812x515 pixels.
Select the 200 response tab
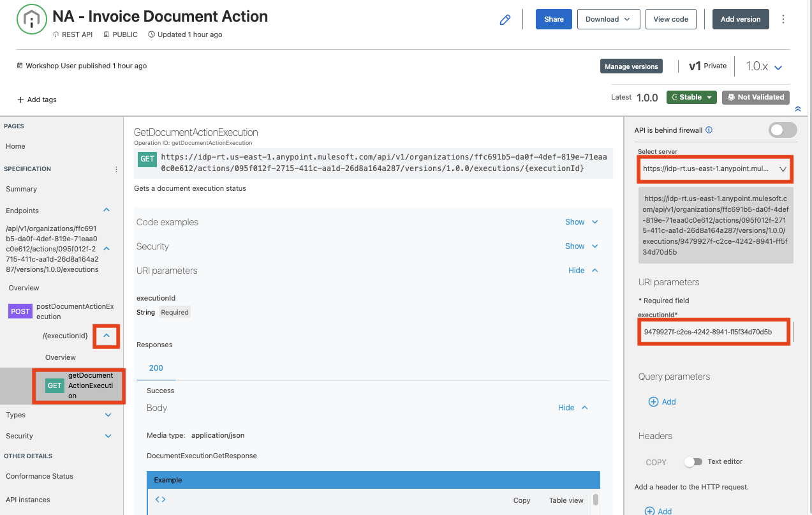(156, 368)
